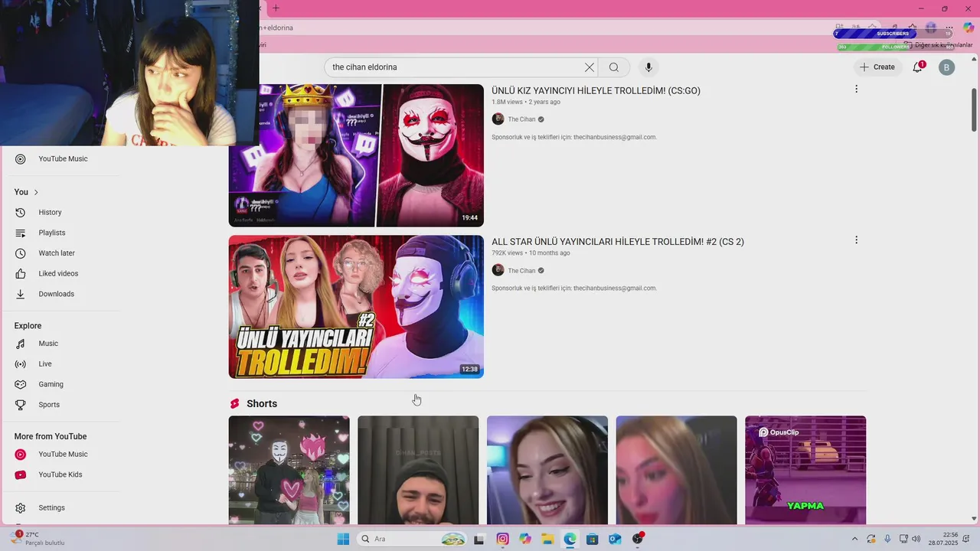
Task: Open Edge settings and more menu
Action: 949,28
